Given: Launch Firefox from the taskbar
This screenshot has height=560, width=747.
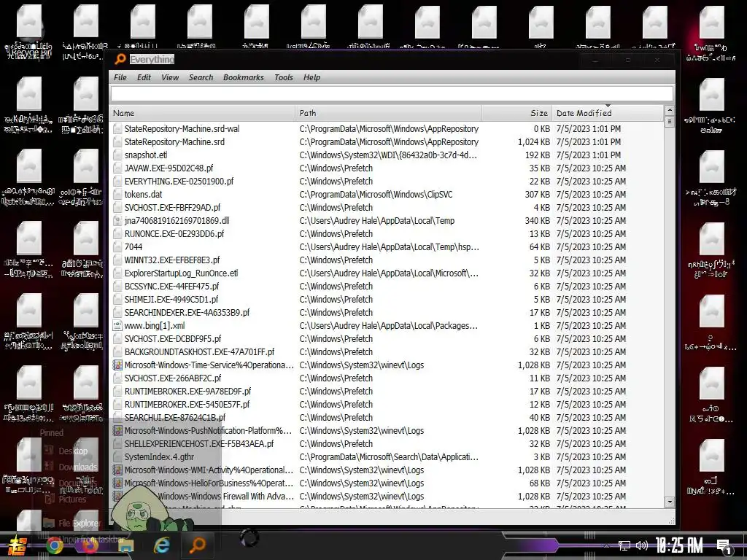Looking at the screenshot, I should 90,545.
